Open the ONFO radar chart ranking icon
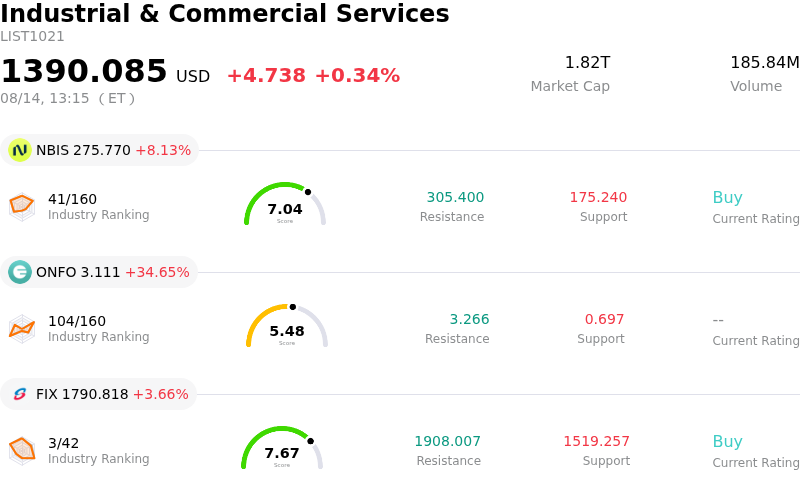This screenshot has width=800, height=488. point(22,329)
